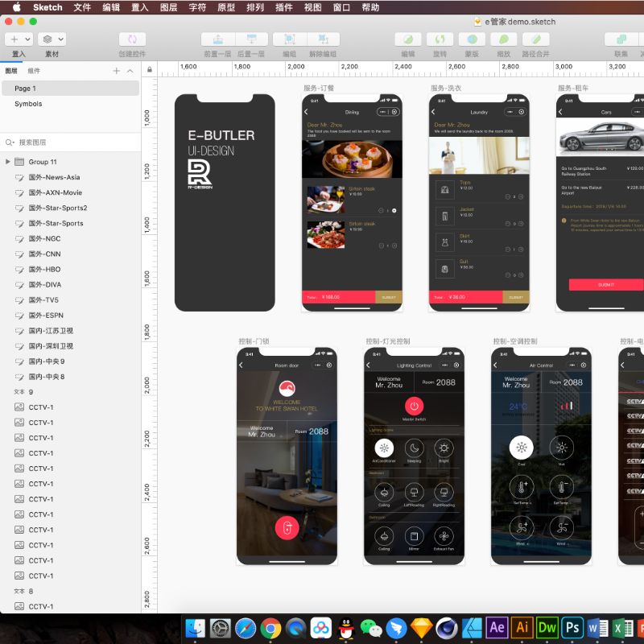The width and height of the screenshot is (644, 644).
Task: Select the 控制-门锁 artboard title
Action: (254, 341)
